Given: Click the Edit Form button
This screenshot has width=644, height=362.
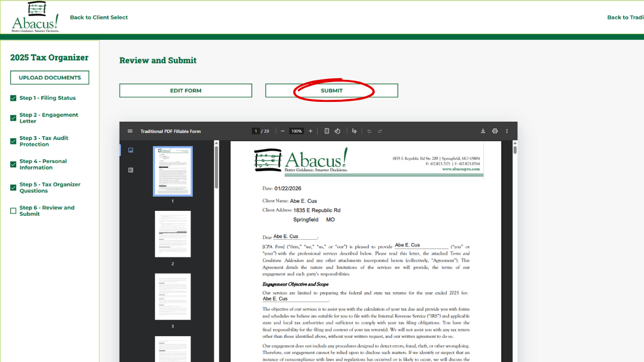Looking at the screenshot, I should pos(186,91).
